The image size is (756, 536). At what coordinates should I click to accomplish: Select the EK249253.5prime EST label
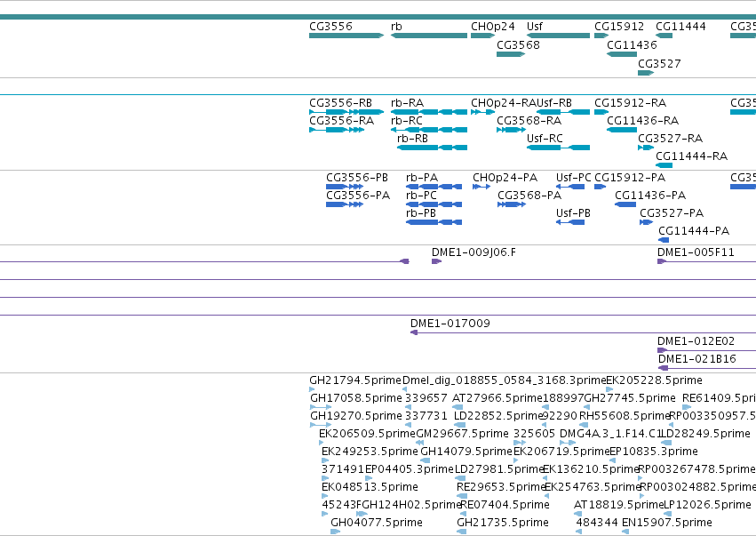pyautogui.click(x=370, y=452)
